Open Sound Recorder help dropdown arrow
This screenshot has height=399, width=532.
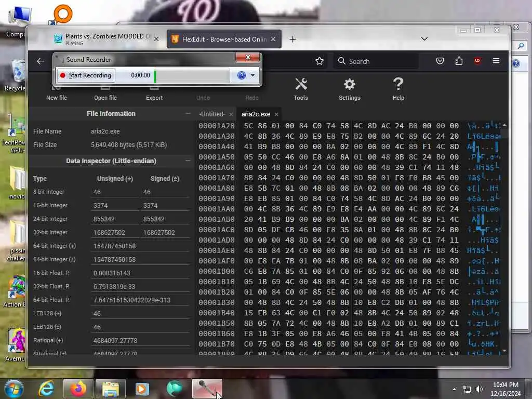(252, 75)
